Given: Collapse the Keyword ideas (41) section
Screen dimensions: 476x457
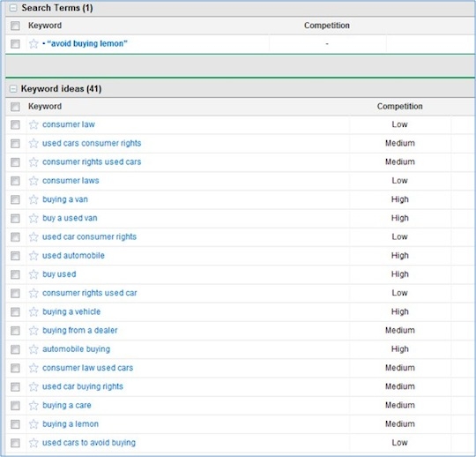Looking at the screenshot, I should click(13, 89).
